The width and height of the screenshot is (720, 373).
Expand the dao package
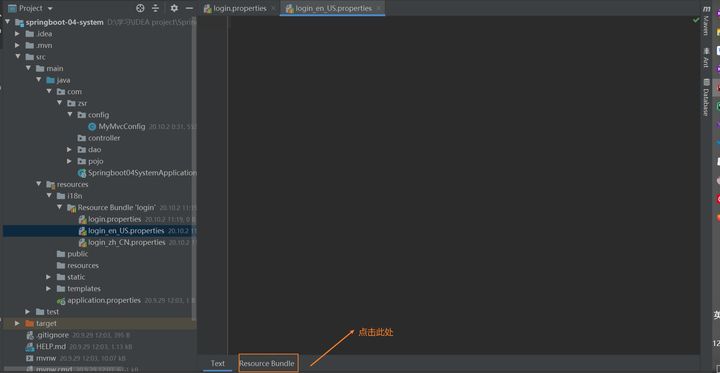[x=69, y=149]
